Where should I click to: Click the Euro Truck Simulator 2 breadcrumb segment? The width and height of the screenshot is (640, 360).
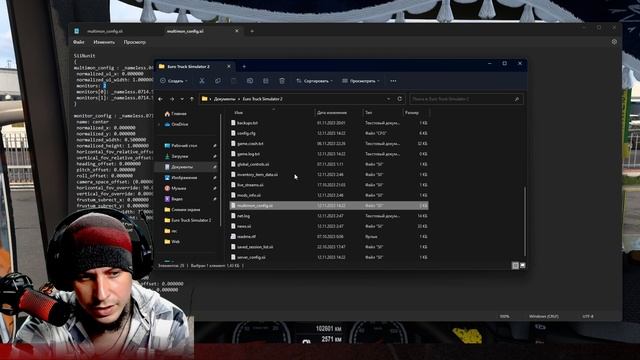click(262, 99)
